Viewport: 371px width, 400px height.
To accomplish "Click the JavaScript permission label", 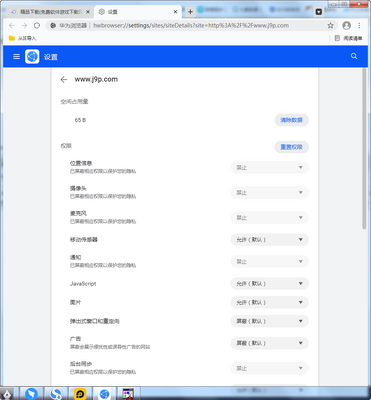I will [83, 284].
